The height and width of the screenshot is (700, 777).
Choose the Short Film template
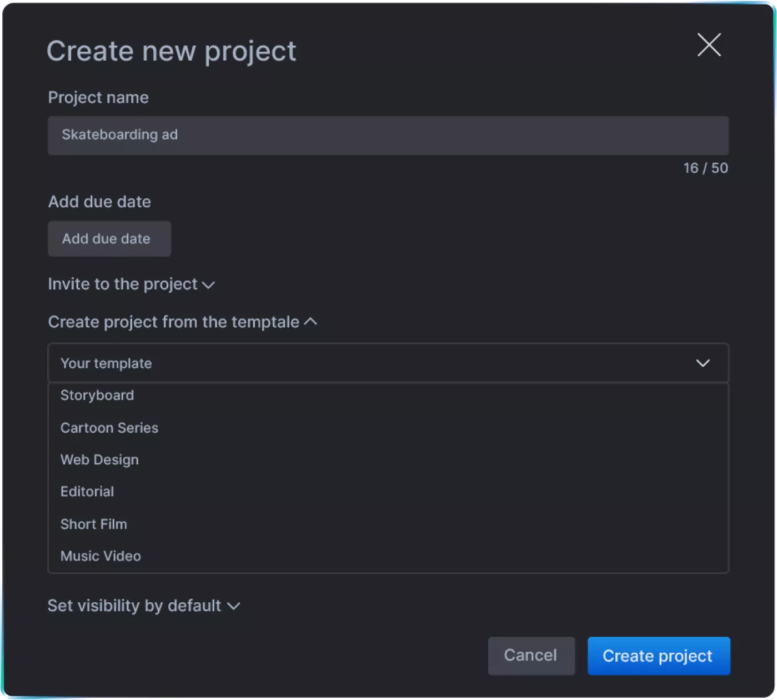pos(94,524)
